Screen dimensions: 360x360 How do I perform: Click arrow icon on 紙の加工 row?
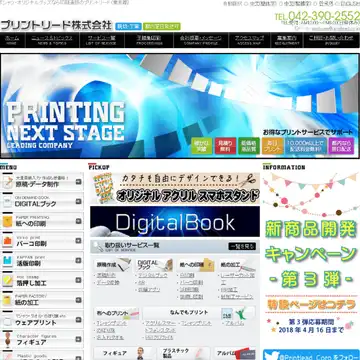tap(78, 300)
